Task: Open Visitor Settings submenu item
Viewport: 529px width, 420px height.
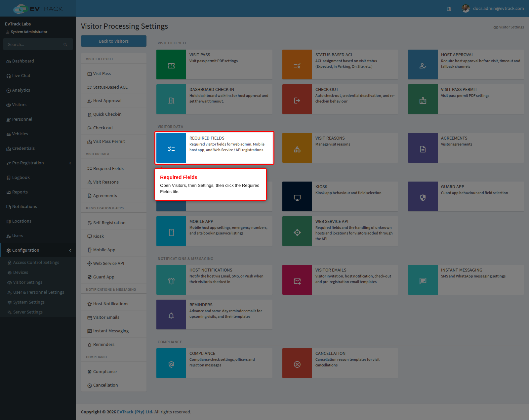Action: click(x=38, y=282)
